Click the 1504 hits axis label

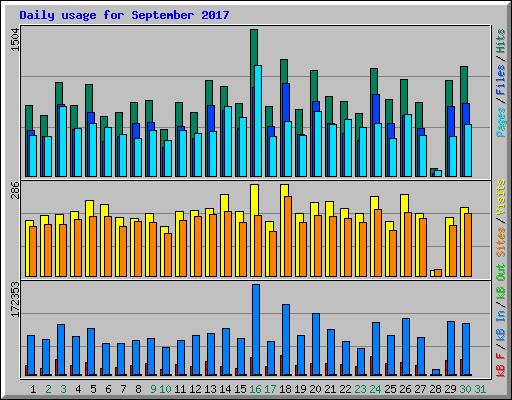[x=15, y=40]
